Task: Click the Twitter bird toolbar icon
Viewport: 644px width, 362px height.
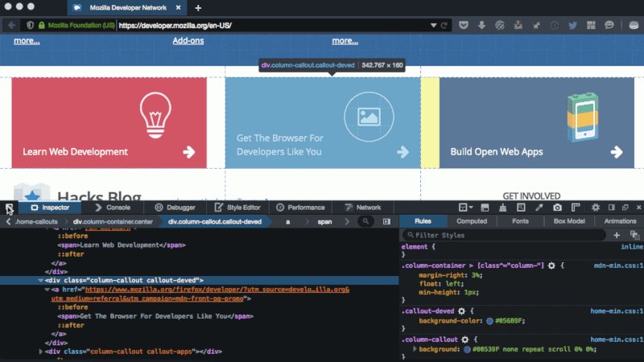Action: coord(572,26)
